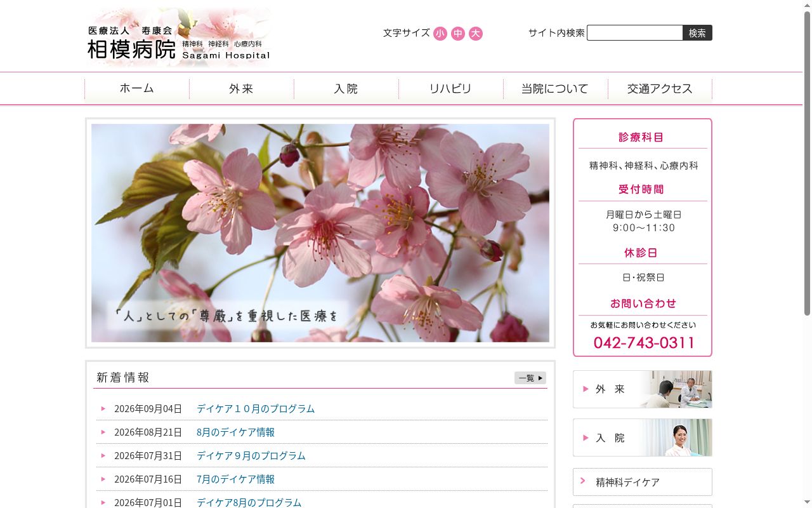
Task: Click the 入院 sidebar banner with nurse photo
Action: (x=643, y=438)
